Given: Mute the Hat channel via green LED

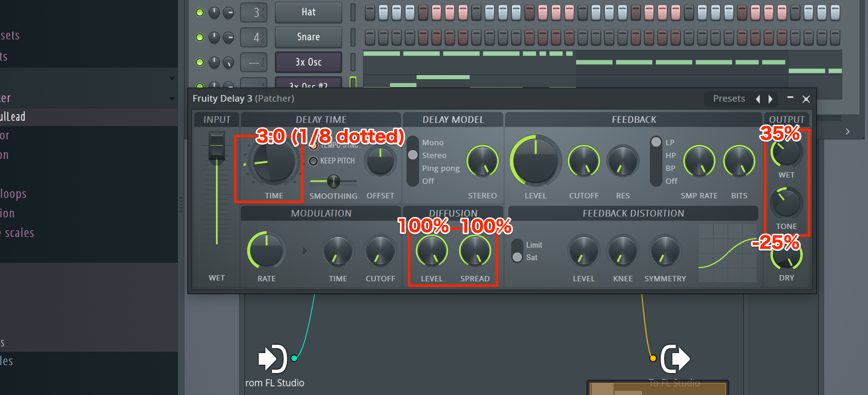Looking at the screenshot, I should 200,12.
